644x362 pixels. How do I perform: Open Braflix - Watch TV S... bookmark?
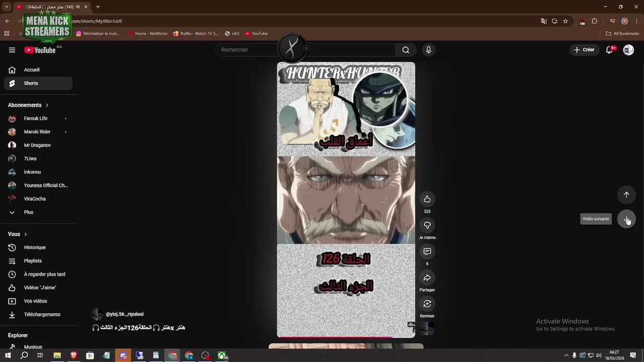coord(196,34)
